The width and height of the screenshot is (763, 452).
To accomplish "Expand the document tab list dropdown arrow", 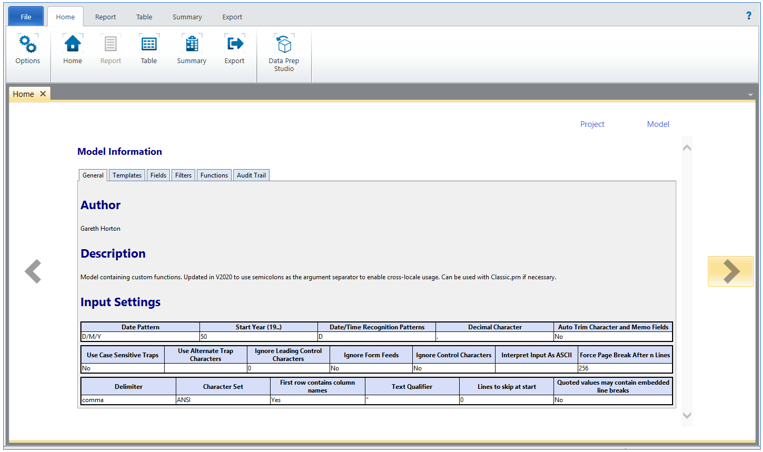I will (x=750, y=95).
